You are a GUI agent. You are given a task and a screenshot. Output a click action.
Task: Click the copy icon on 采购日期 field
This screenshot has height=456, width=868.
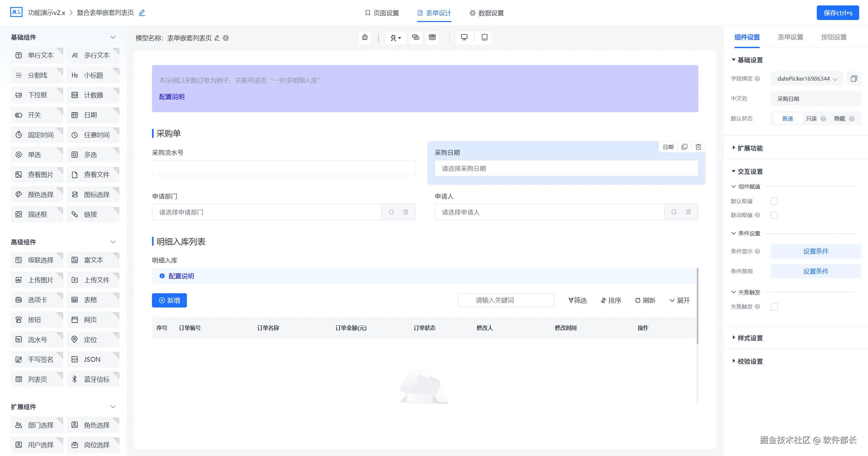[684, 147]
